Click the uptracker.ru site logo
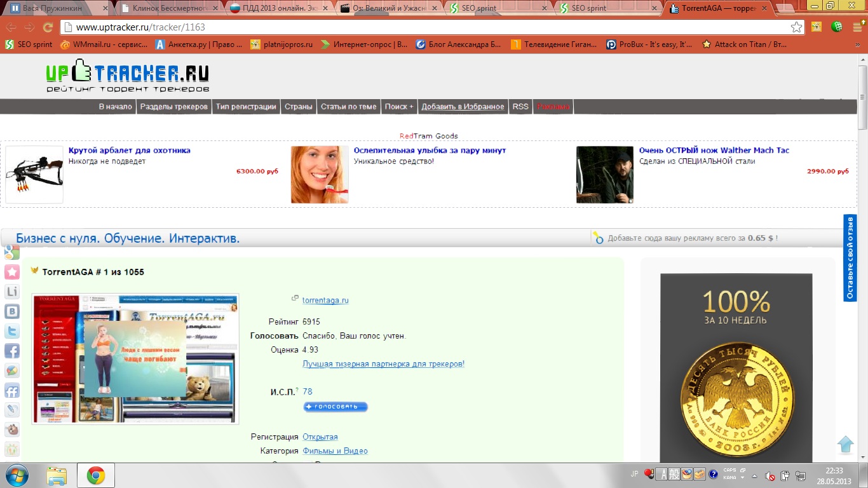 click(128, 76)
